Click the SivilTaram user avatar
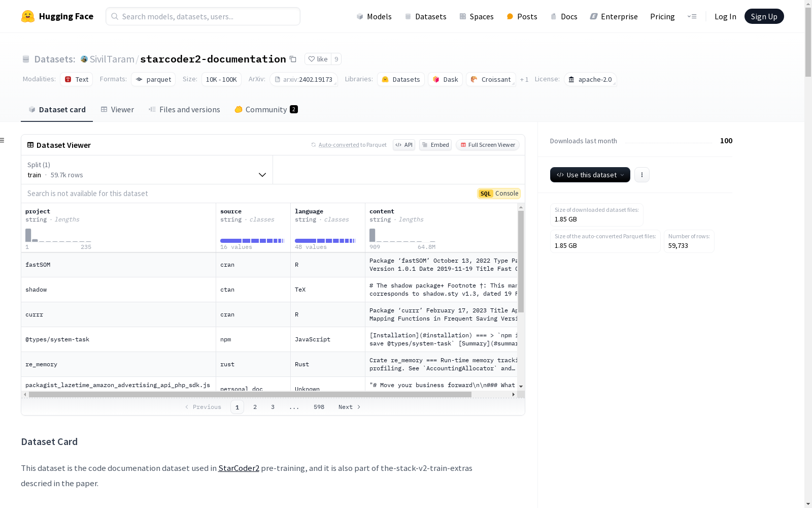The height and width of the screenshot is (508, 812). (84, 59)
